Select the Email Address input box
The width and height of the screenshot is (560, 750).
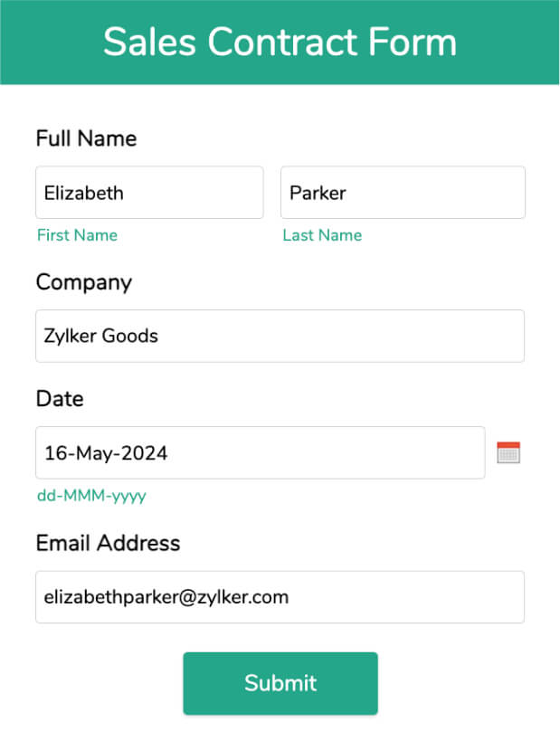280,597
